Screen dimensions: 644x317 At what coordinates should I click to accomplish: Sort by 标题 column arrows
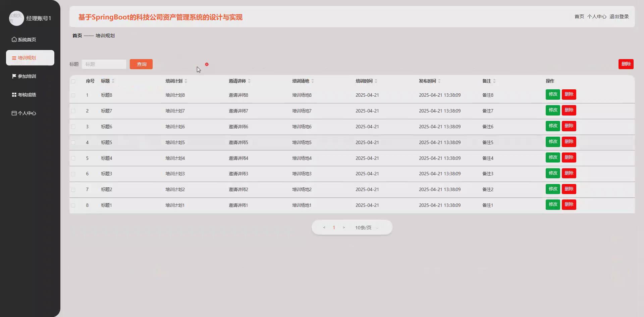coord(113,81)
